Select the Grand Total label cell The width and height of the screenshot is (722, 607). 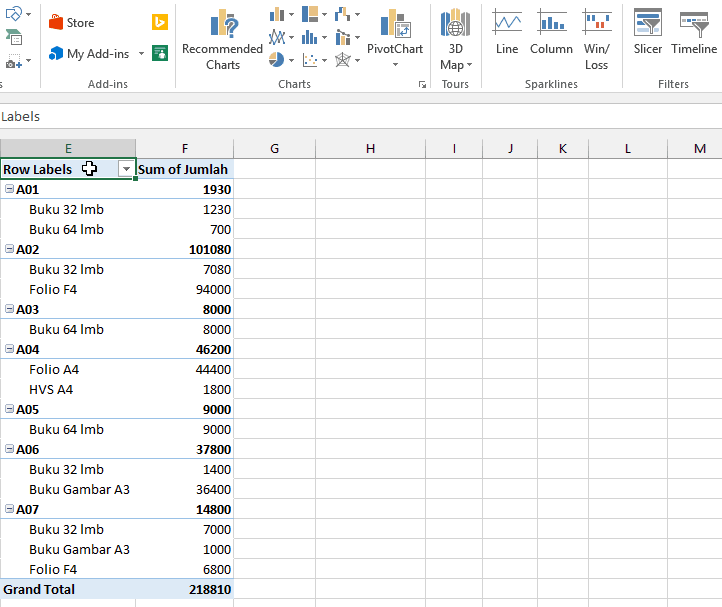coord(68,589)
